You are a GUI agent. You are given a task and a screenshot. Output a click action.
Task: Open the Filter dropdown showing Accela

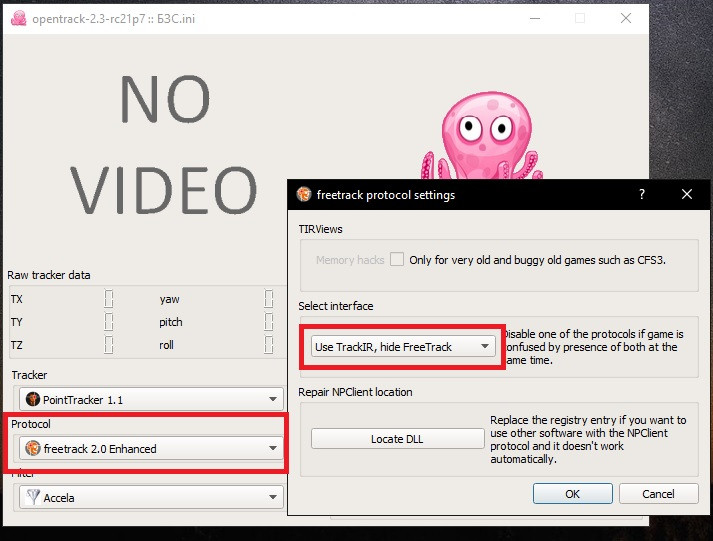[151, 497]
